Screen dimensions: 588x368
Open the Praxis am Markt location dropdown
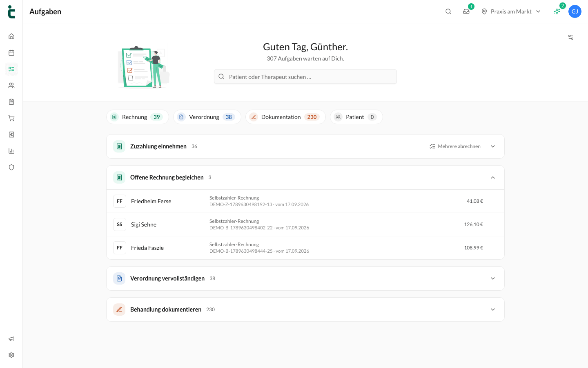click(511, 11)
